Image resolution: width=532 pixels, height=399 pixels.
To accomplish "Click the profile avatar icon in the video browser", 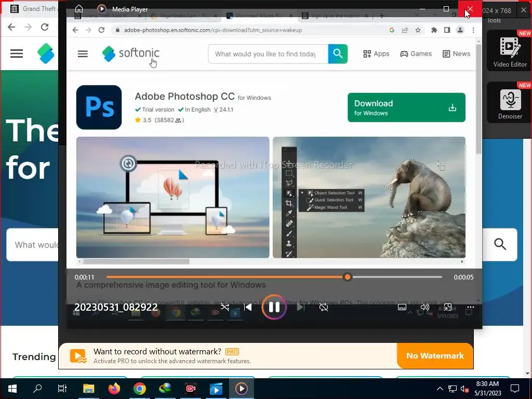I will point(460,30).
